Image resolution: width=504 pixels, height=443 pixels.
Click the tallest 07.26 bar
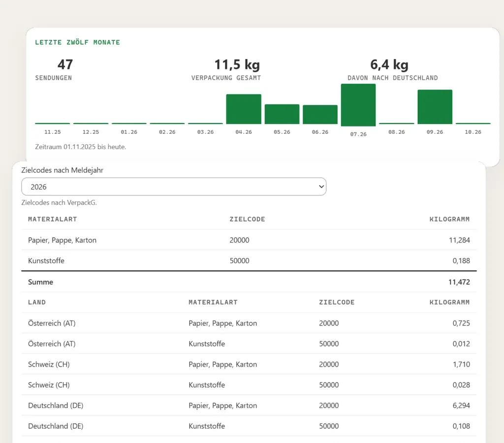point(358,105)
